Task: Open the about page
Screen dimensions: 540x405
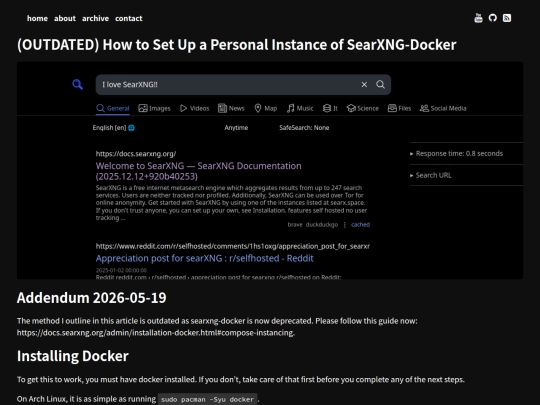Action: pyautogui.click(x=65, y=18)
